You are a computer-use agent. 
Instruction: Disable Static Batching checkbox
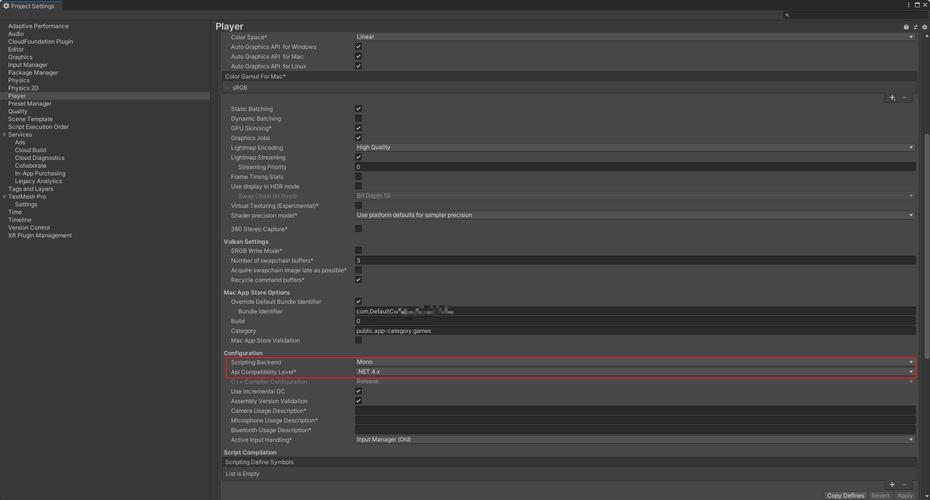pos(358,109)
